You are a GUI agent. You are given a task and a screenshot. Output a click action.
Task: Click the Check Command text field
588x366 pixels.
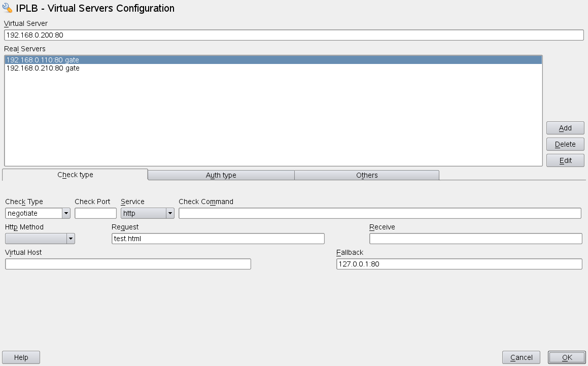click(x=379, y=213)
